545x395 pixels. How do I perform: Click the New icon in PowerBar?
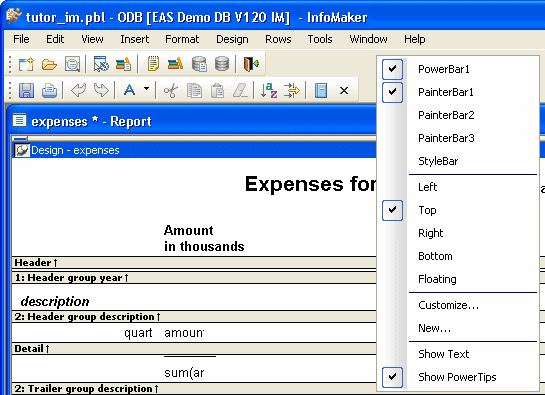coord(26,64)
